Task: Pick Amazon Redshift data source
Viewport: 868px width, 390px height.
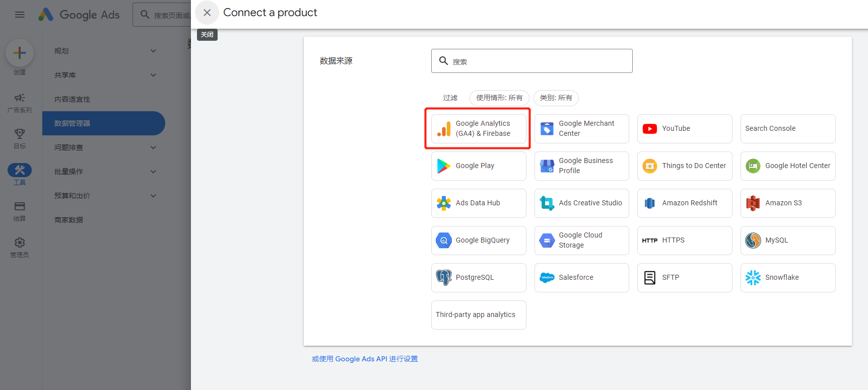Action: [685, 203]
